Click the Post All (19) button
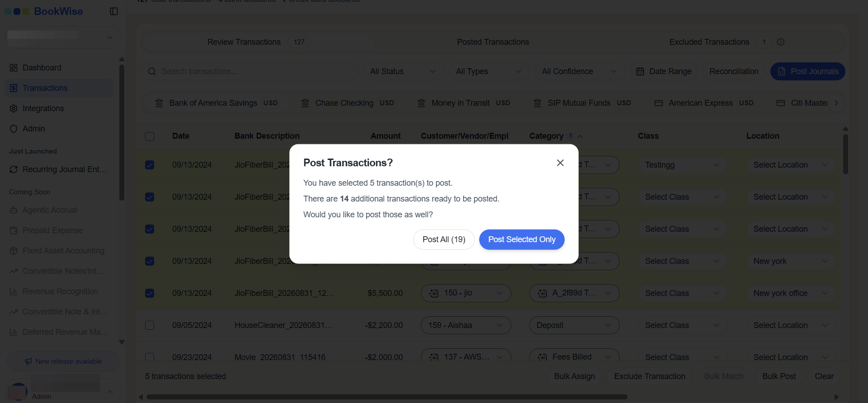The width and height of the screenshot is (868, 403). tap(444, 239)
